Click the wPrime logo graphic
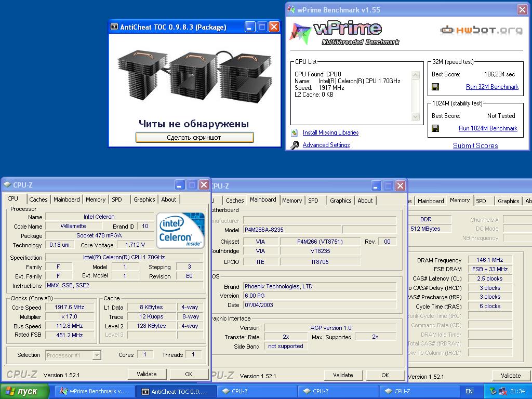 click(344, 33)
